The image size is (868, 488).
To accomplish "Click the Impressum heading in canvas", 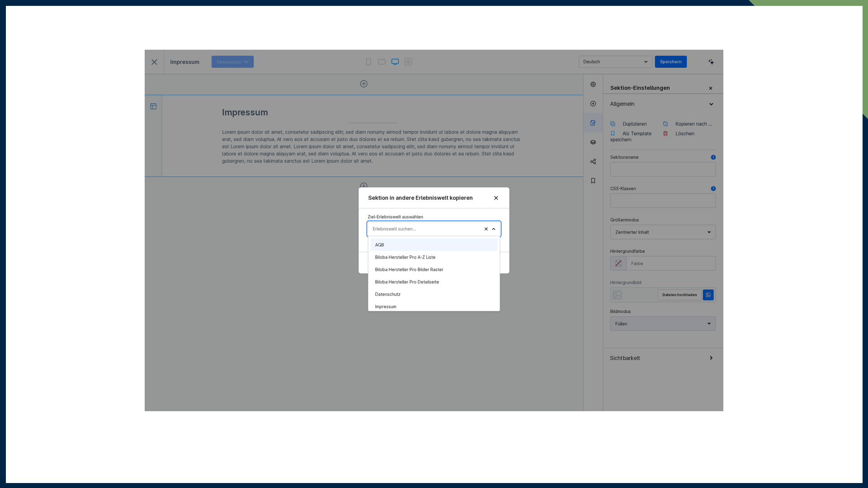I will pyautogui.click(x=245, y=113).
